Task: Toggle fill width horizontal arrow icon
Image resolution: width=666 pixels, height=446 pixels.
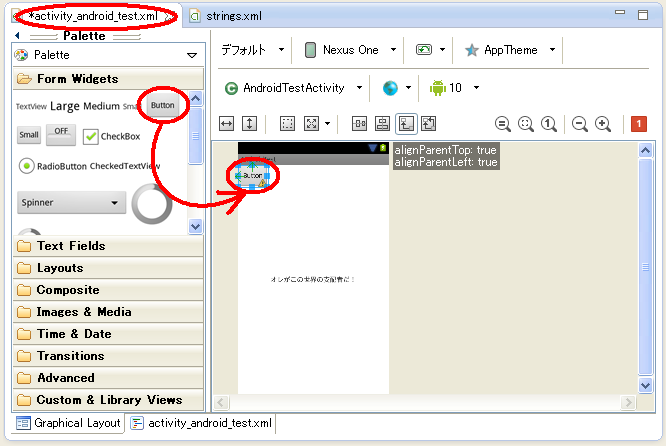Action: click(226, 124)
